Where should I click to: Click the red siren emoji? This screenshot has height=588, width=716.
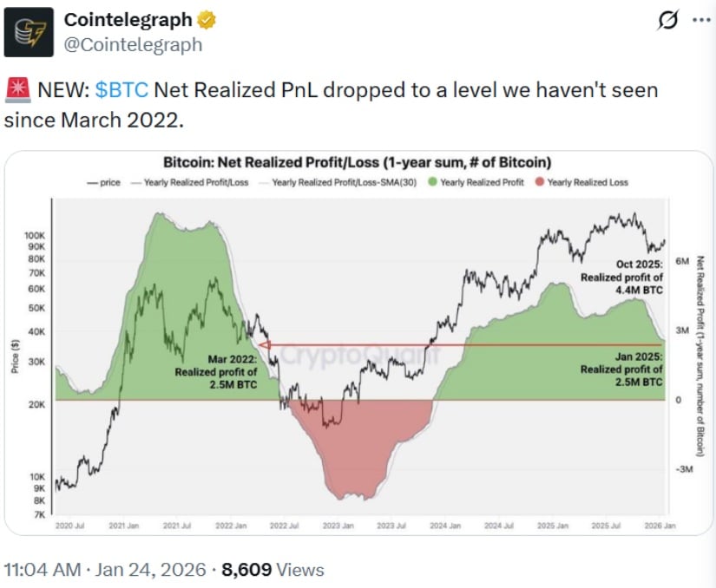coord(16,89)
